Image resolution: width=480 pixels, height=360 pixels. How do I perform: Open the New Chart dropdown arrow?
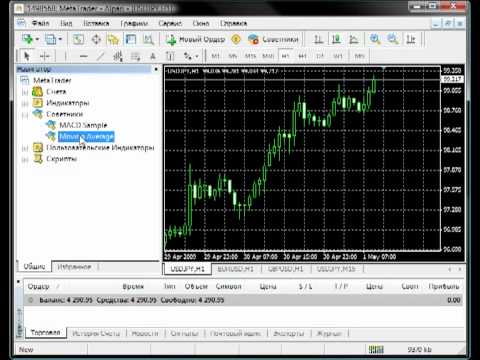tap(37, 39)
